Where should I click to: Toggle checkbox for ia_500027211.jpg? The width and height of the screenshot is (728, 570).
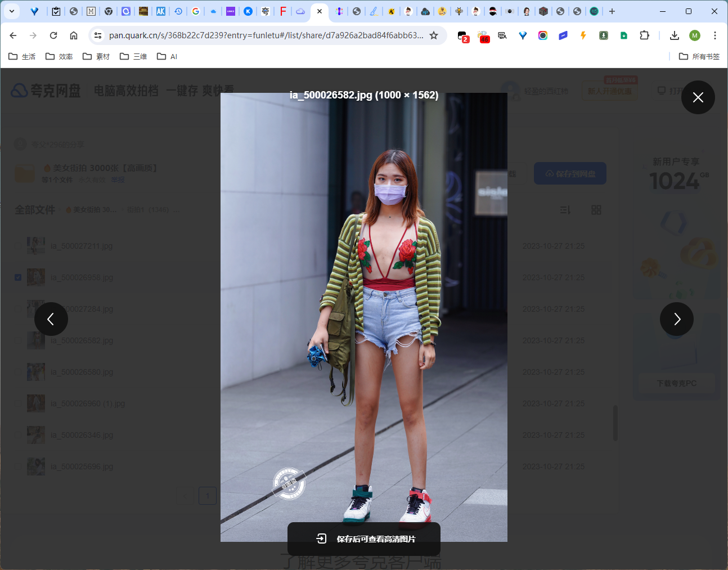18,246
